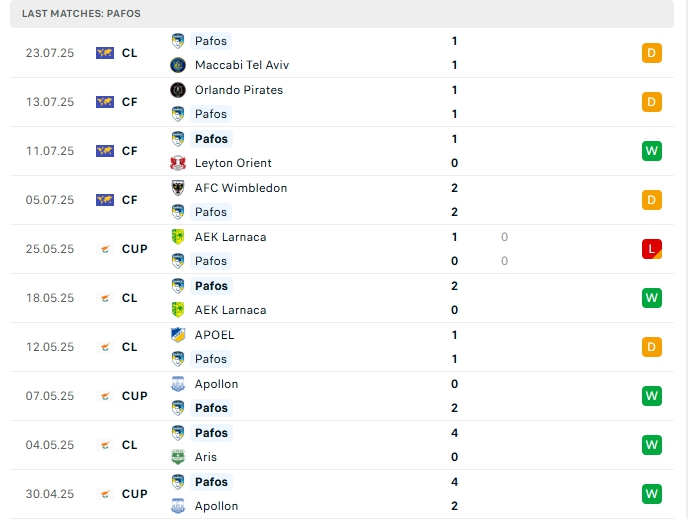The image size is (688, 519).
Task: Click the Apollon crest on 07.05.25
Action: click(x=178, y=384)
